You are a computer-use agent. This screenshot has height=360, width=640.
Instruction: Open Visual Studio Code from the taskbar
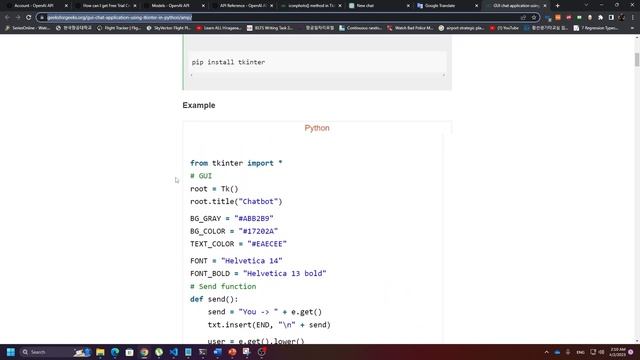tap(173, 352)
